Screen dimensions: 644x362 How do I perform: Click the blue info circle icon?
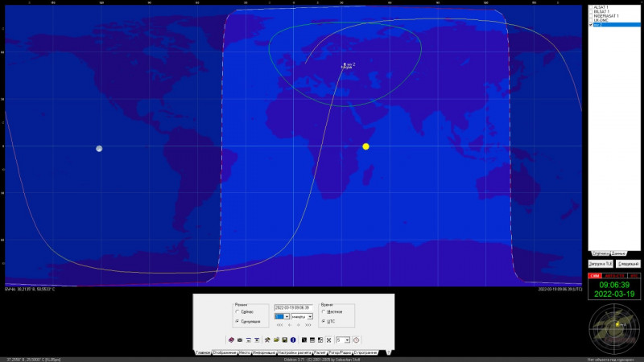[293, 340]
